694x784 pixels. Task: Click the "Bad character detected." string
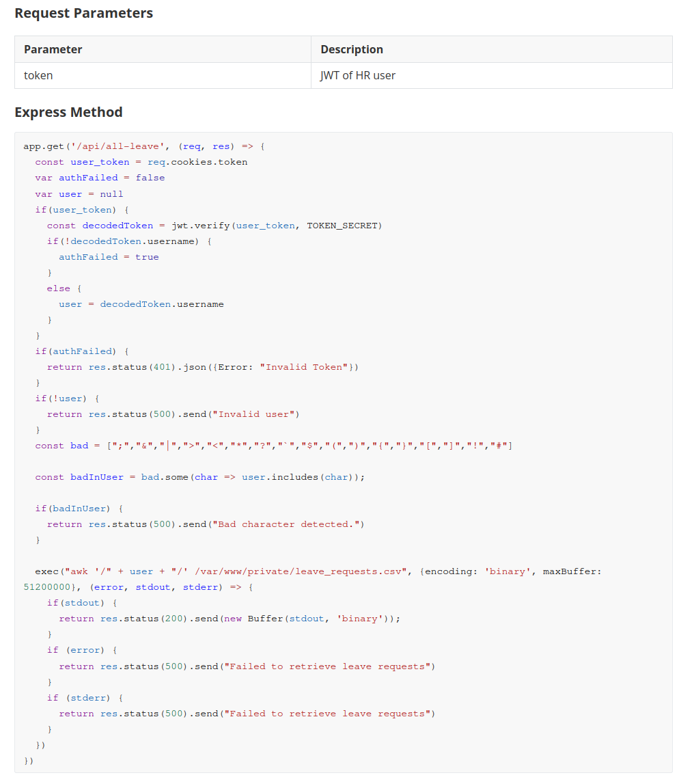tap(288, 524)
